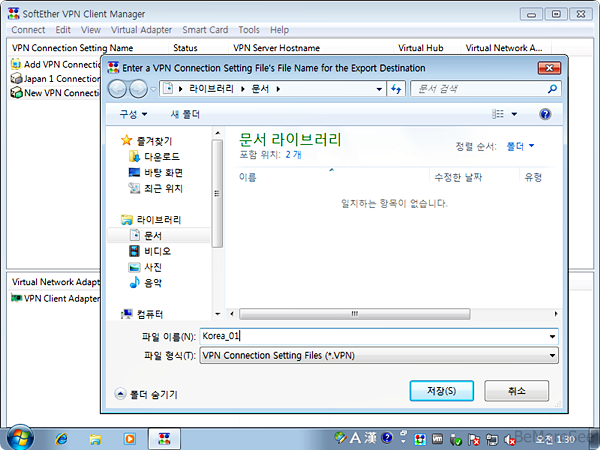600x450 pixels.
Task: Click the Forward arrow in save dialog
Action: pos(138,89)
